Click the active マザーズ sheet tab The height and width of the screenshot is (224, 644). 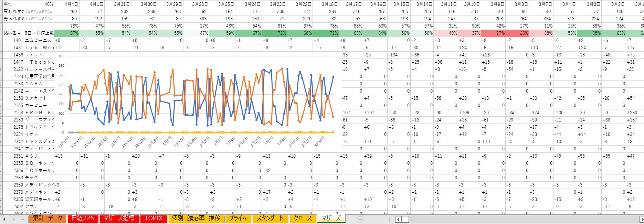point(331,218)
